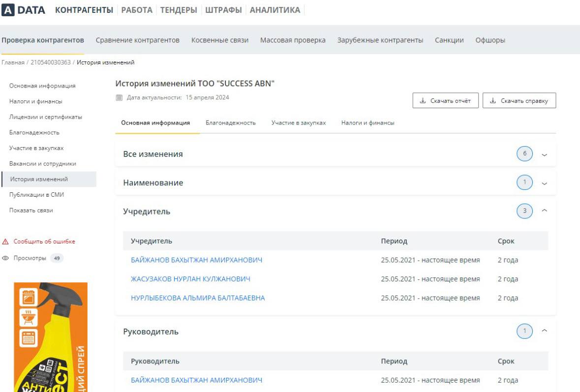Image resolution: width=580 pixels, height=392 pixels.
Task: Click the count badge 6 in Все изменения
Action: pyautogui.click(x=524, y=154)
